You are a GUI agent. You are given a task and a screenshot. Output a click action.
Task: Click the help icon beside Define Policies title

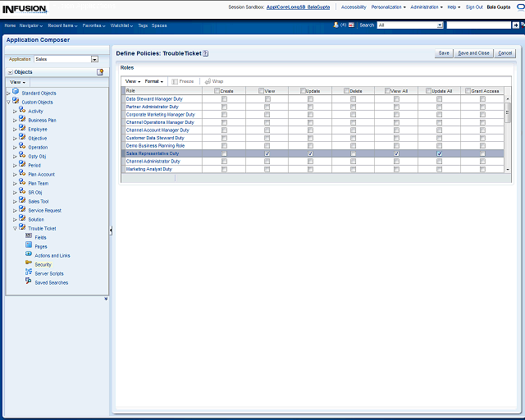click(x=206, y=53)
